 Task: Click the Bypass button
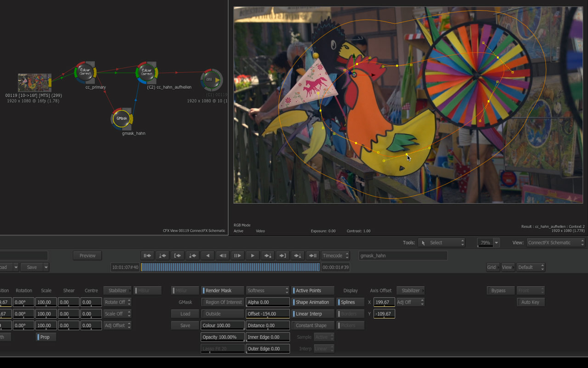click(500, 291)
